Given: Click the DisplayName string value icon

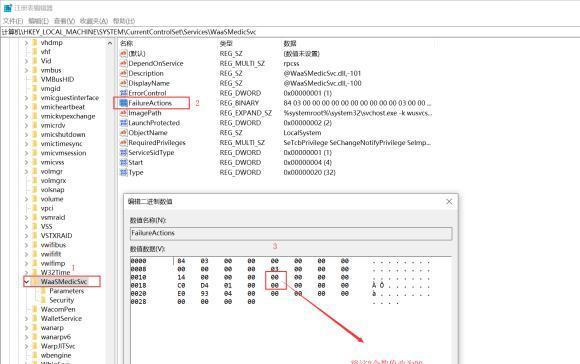Looking at the screenshot, I should click(124, 83).
